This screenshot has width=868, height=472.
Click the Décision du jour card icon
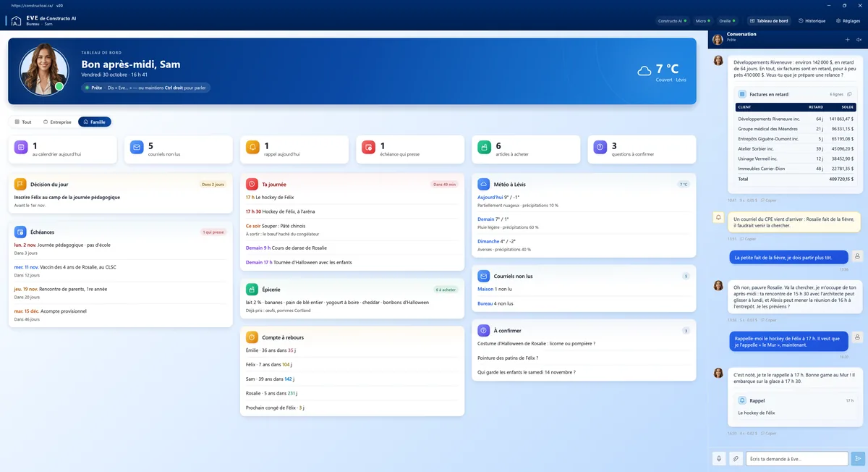[20, 184]
